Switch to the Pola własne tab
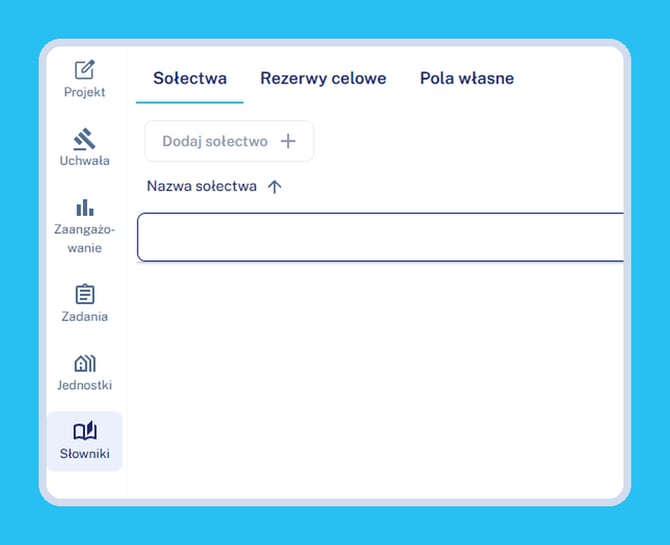670x545 pixels. [467, 78]
